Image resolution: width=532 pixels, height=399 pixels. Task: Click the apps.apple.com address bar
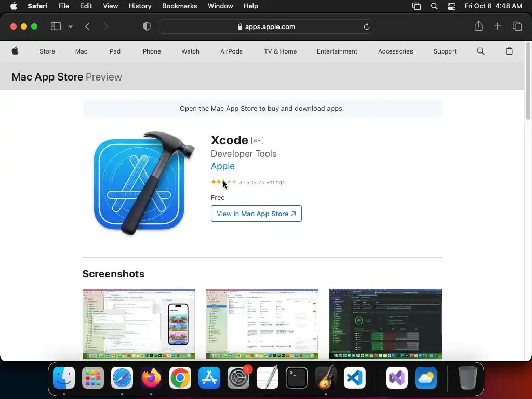266,27
